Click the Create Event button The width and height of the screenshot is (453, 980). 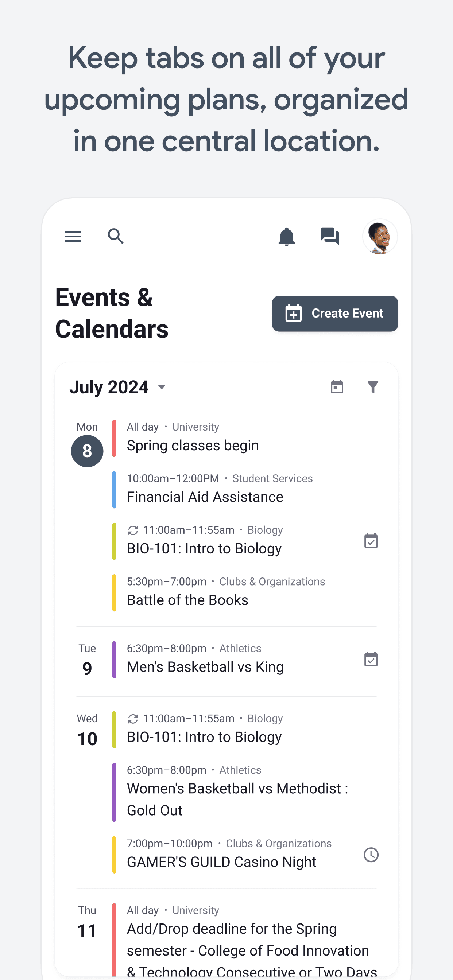(334, 314)
